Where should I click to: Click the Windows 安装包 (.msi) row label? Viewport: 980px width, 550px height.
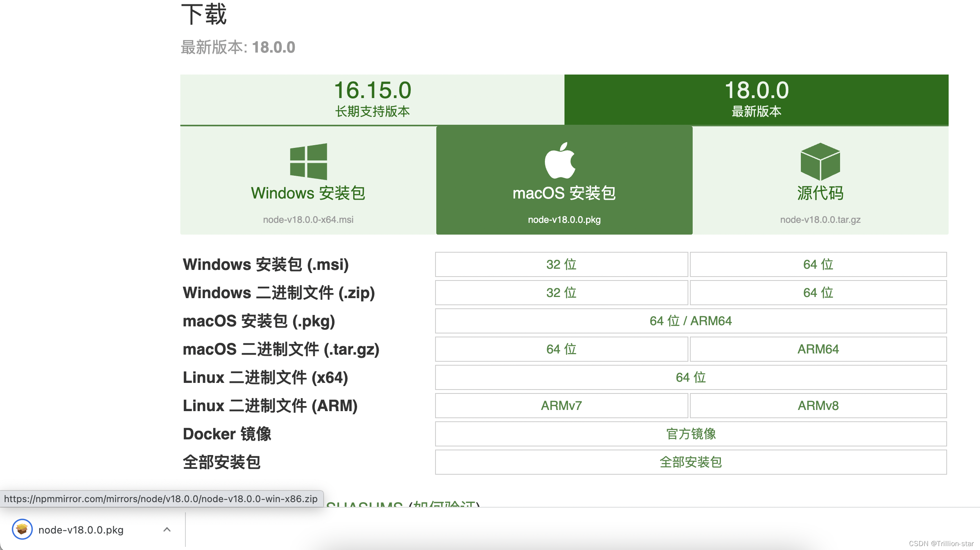(266, 264)
